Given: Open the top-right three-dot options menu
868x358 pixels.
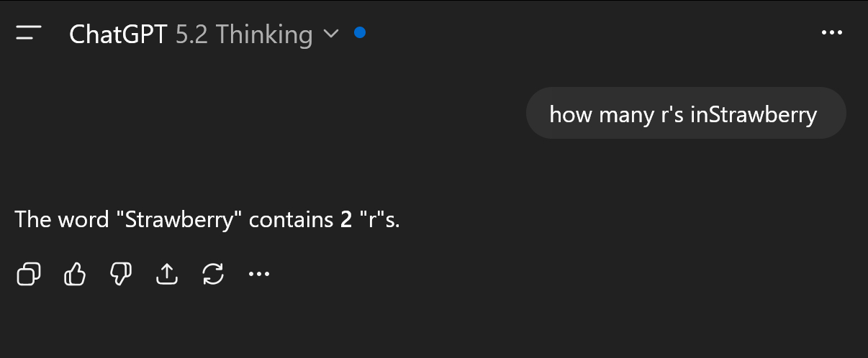Looking at the screenshot, I should point(831,33).
